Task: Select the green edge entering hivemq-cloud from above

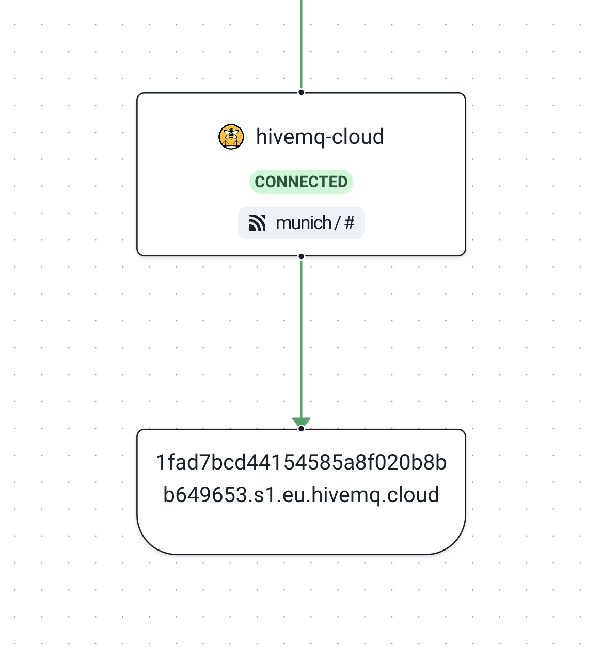Action: [301, 45]
